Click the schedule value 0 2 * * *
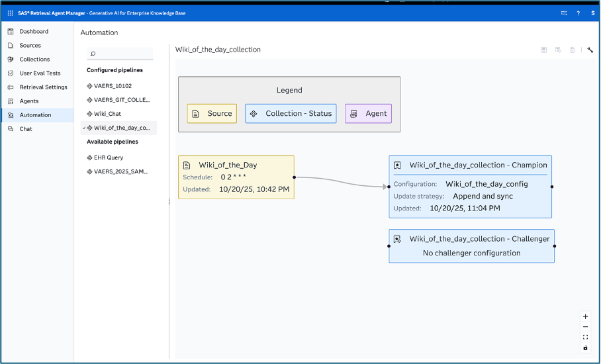 234,177
